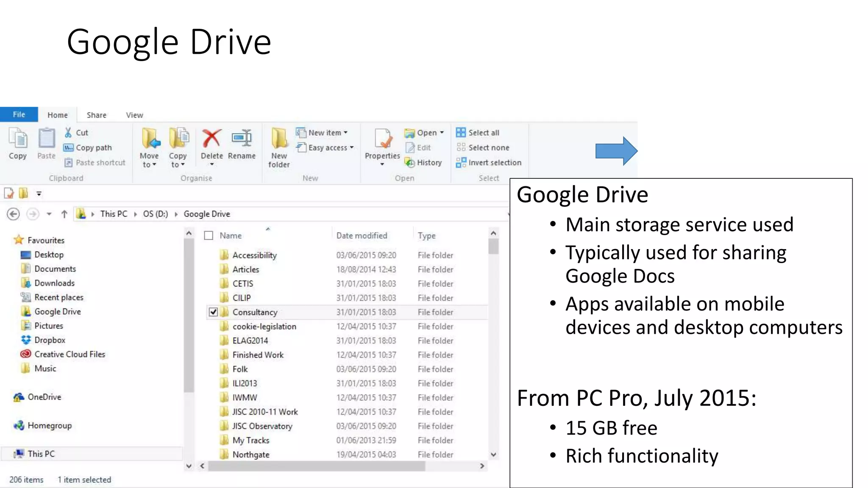Create a New folder from the ribbon
The image size is (868, 488).
point(279,147)
